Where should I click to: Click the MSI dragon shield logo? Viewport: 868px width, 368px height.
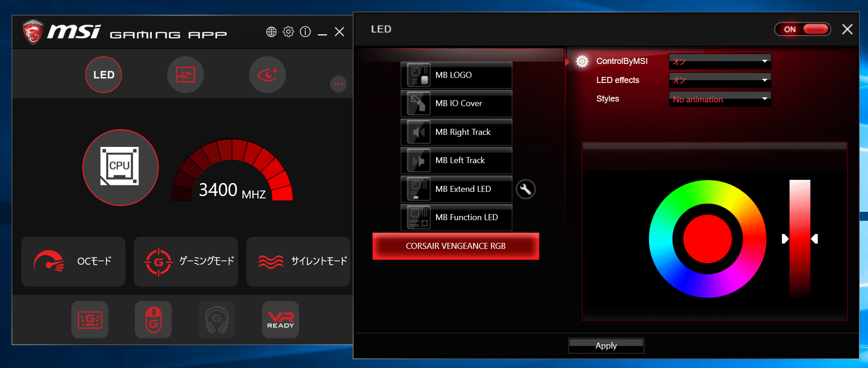click(x=33, y=32)
